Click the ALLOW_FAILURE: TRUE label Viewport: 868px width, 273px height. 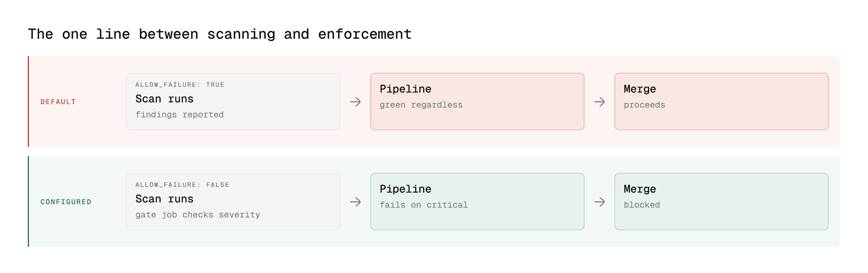[x=180, y=84]
